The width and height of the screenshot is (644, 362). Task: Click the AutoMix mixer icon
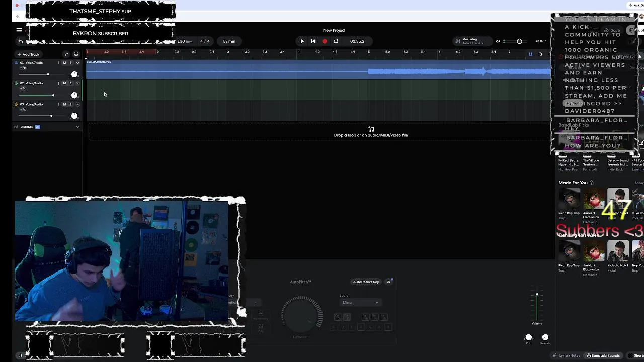16,127
